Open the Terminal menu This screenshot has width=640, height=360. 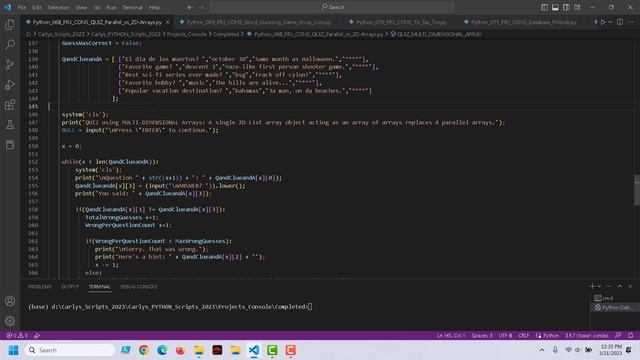[133, 7]
